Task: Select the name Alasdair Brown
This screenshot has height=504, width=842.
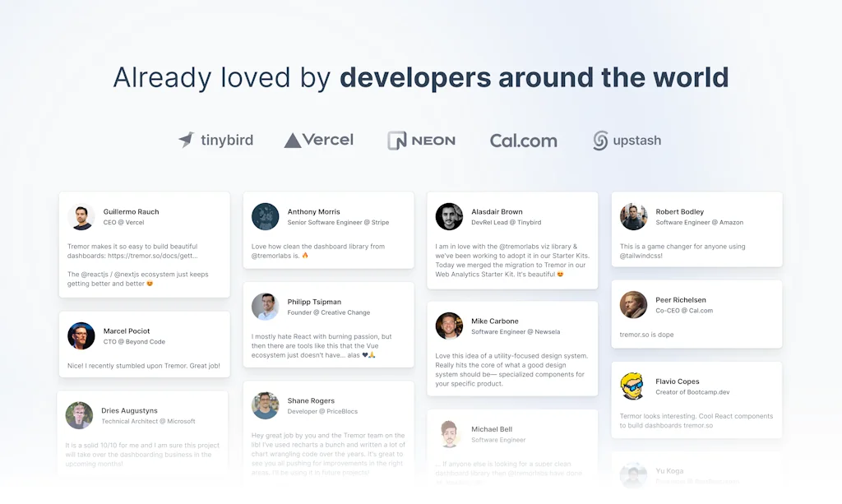Action: tap(497, 211)
